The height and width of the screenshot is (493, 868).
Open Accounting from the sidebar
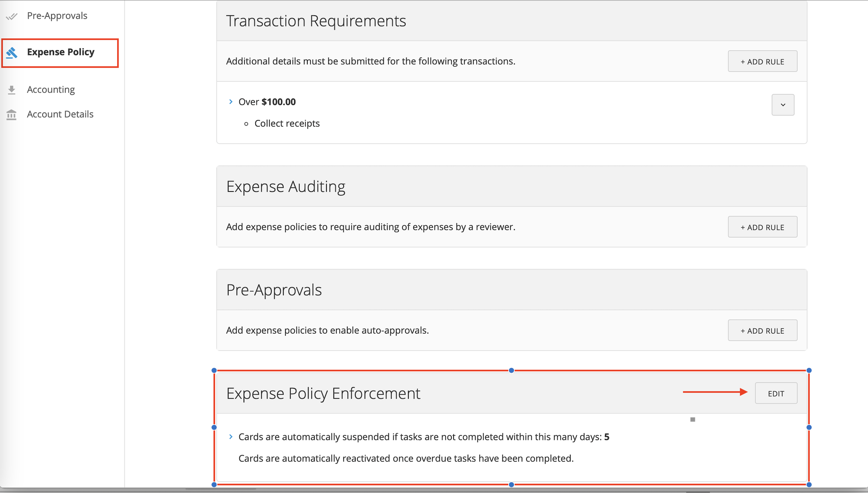tap(51, 89)
